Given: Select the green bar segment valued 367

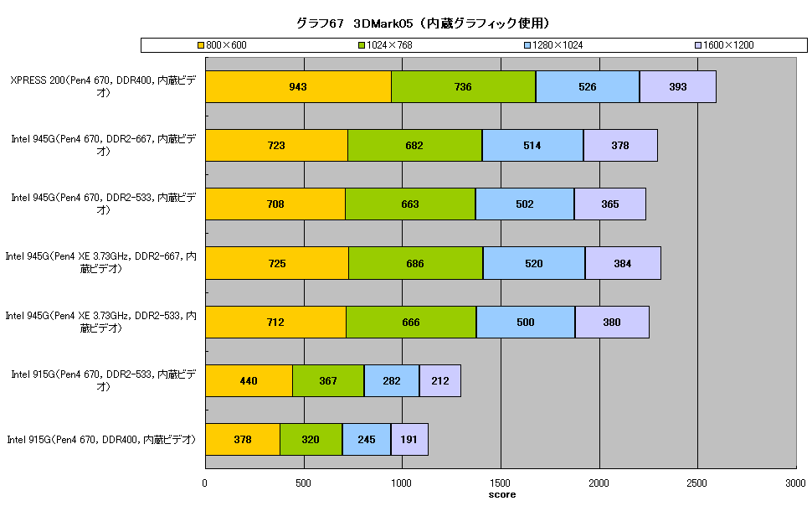Looking at the screenshot, I should click(328, 380).
